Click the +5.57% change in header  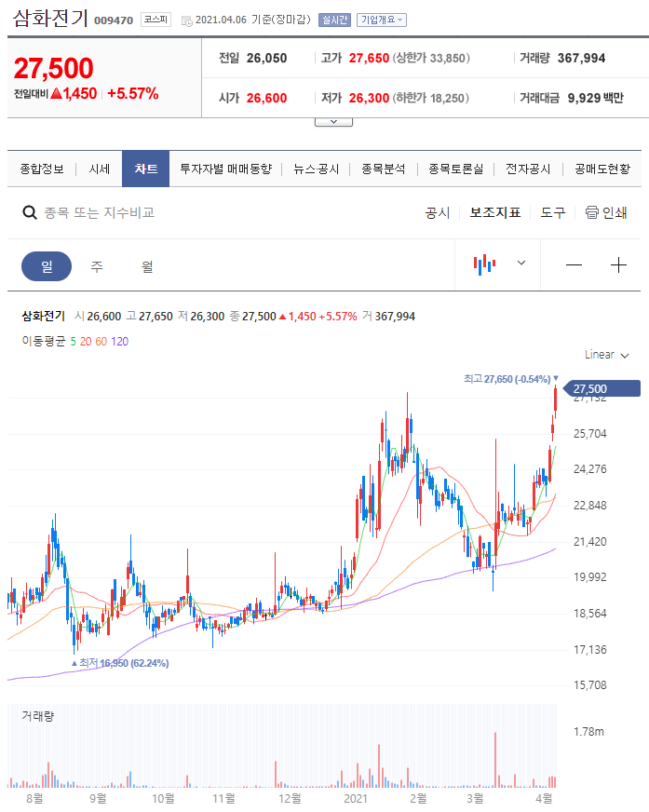pyautogui.click(x=132, y=94)
